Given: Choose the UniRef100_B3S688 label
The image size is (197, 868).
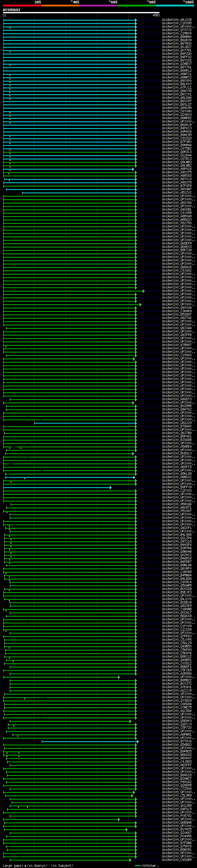Looking at the screenshot, I should (177, 440).
